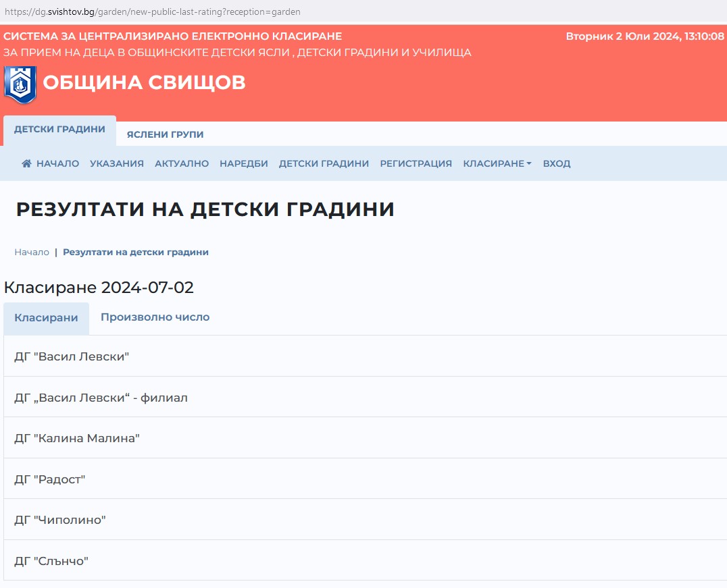Click the ВХОД login link

coord(557,163)
